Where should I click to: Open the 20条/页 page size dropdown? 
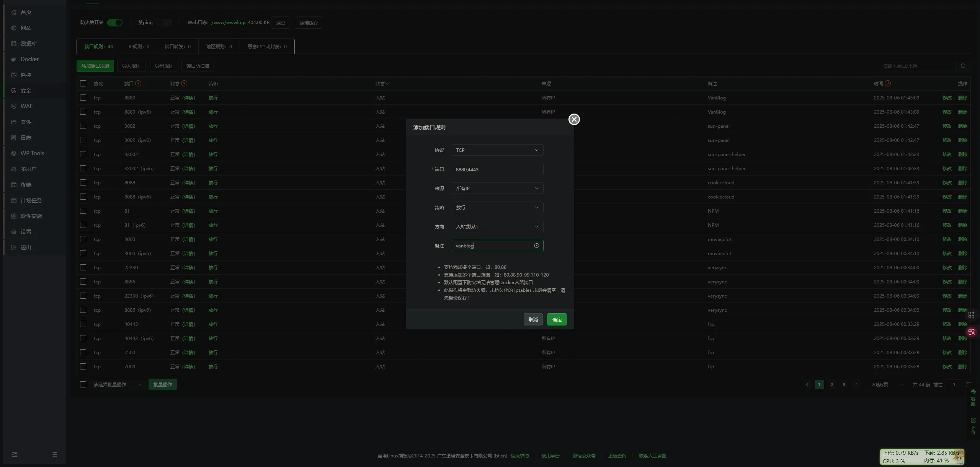pyautogui.click(x=887, y=384)
